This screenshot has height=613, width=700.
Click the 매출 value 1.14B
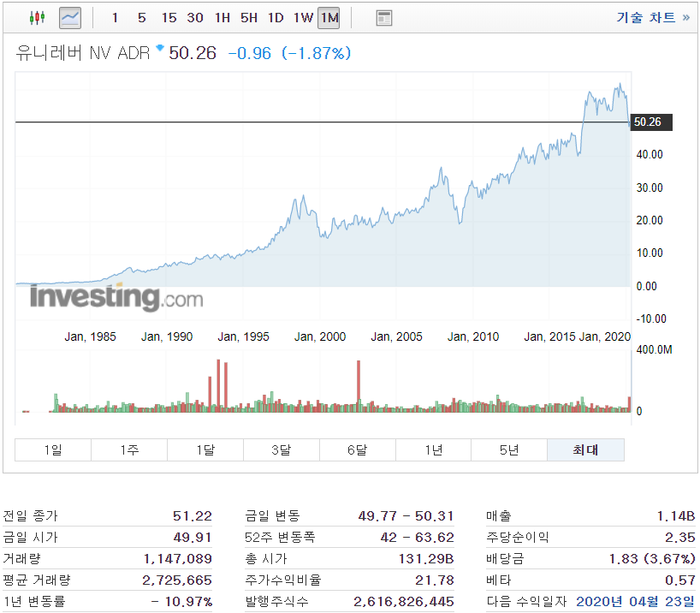pos(676,516)
